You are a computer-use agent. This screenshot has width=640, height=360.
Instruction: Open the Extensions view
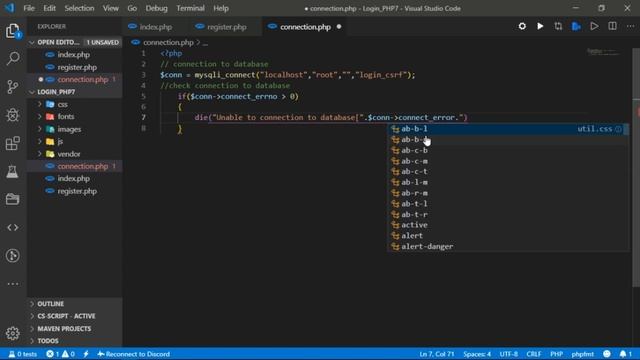(x=13, y=143)
